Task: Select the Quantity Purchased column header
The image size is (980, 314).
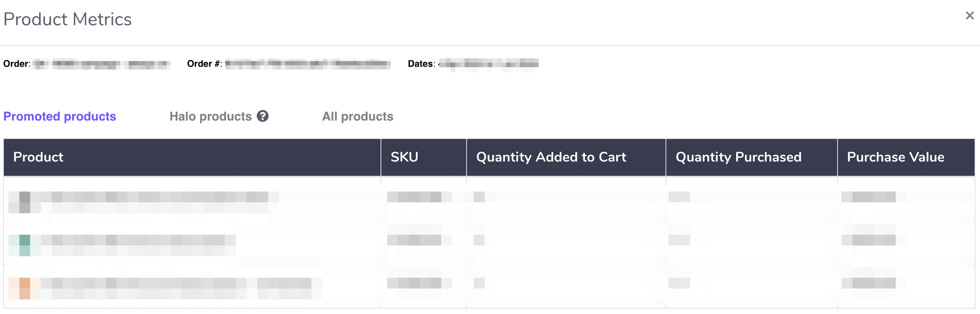Action: click(x=738, y=157)
